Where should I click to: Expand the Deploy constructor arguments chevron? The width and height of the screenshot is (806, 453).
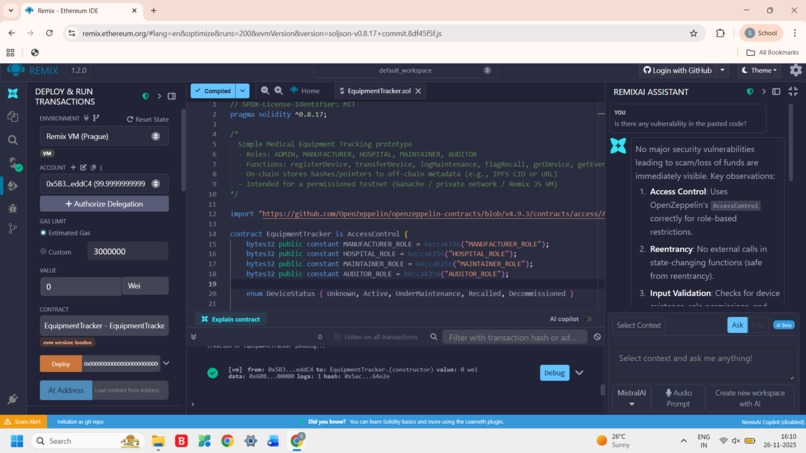click(166, 363)
